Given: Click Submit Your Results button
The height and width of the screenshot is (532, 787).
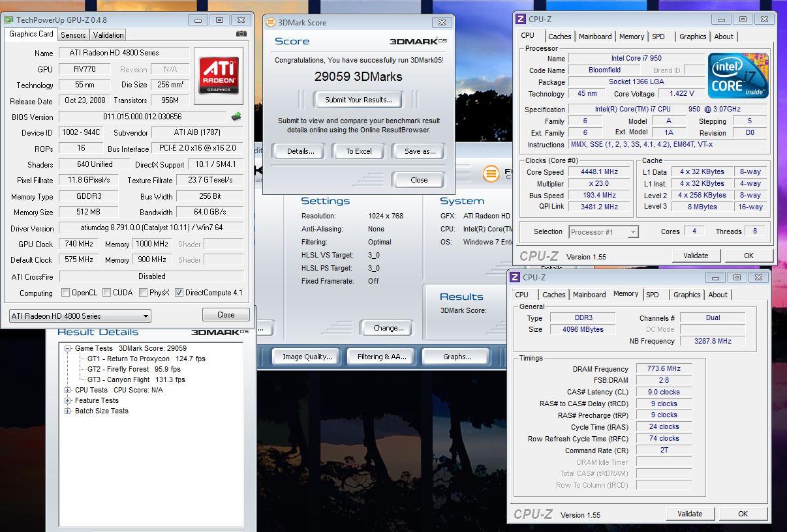Looking at the screenshot, I should click(359, 100).
